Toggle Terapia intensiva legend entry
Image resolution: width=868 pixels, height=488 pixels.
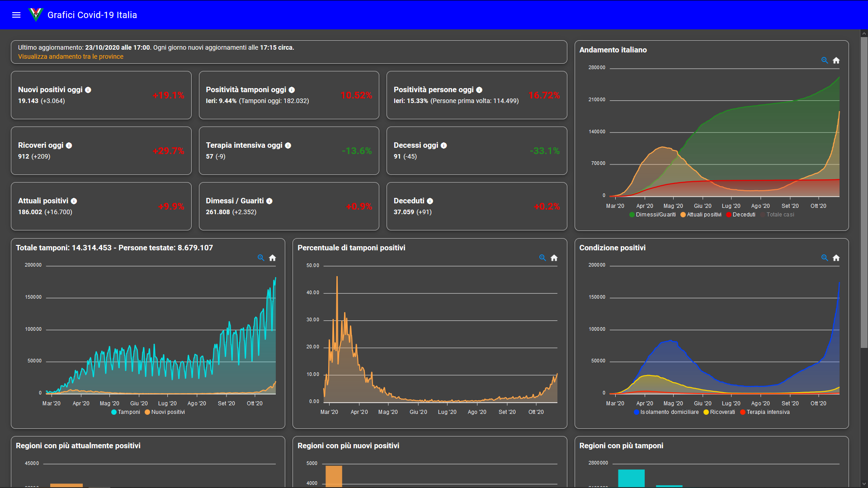(768, 412)
